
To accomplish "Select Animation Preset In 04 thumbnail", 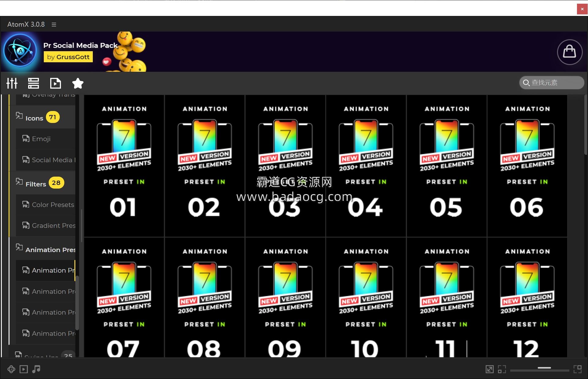I will 366,166.
